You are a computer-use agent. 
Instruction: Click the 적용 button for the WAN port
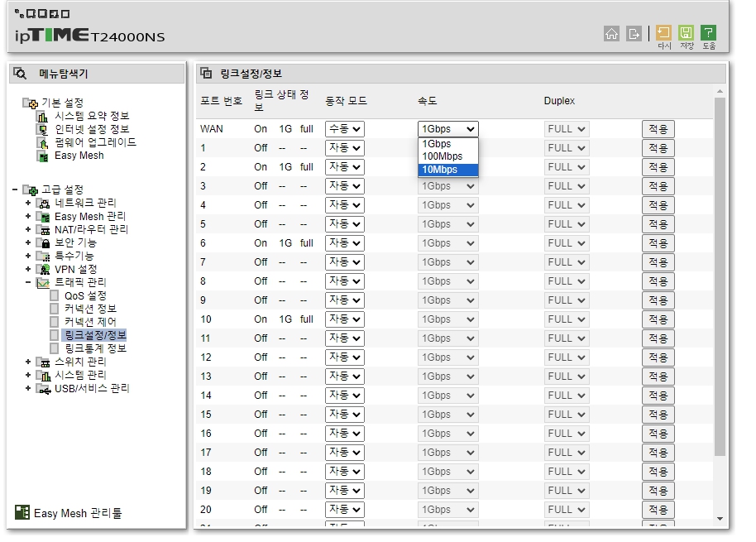(x=658, y=128)
